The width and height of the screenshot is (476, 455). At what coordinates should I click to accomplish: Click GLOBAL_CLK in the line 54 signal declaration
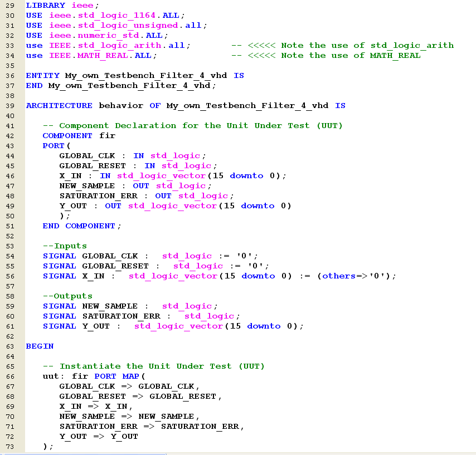pyautogui.click(x=110, y=256)
